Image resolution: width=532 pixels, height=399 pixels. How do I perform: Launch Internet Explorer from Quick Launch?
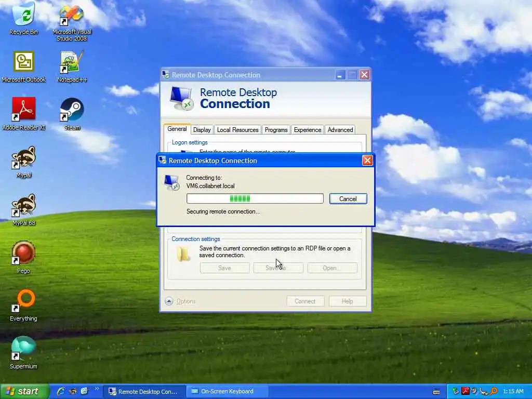point(61,391)
